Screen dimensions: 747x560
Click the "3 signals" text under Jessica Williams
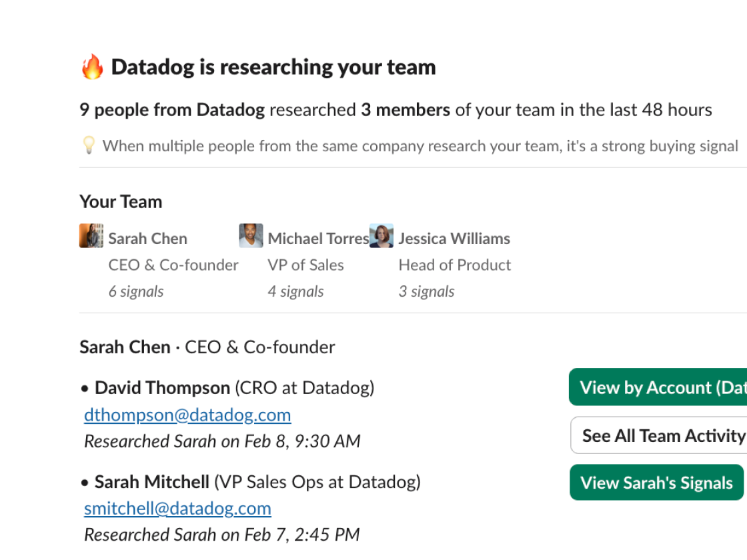click(x=426, y=291)
